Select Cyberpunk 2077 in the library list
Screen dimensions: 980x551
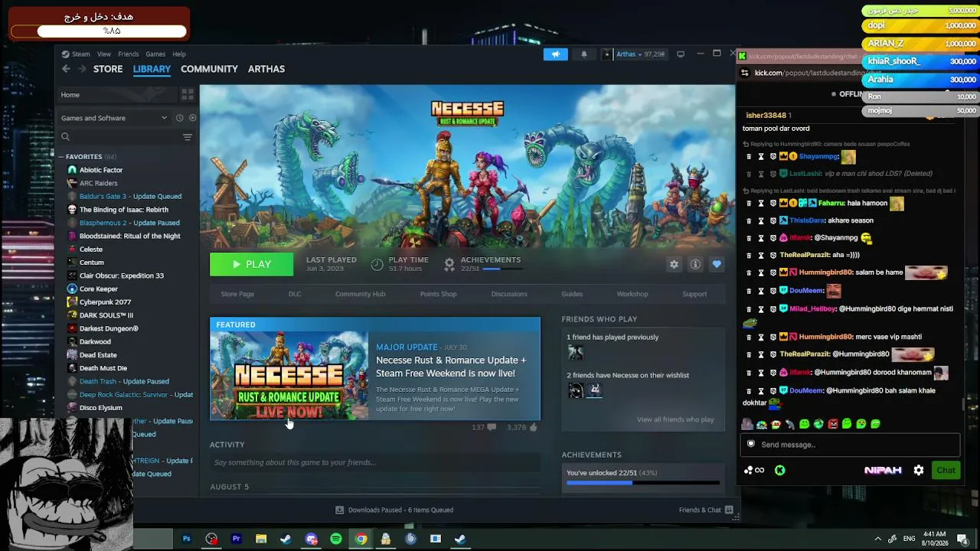(105, 302)
